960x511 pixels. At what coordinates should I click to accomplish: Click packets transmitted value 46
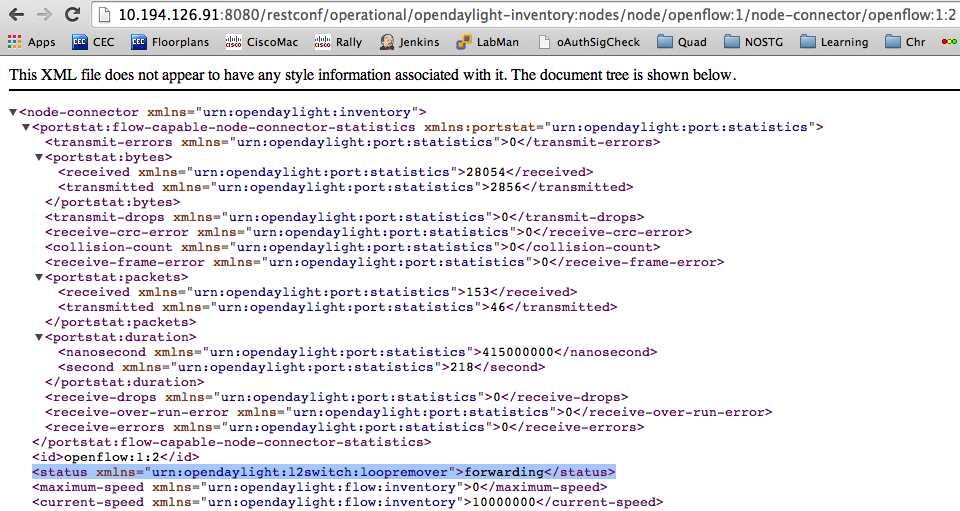click(x=498, y=307)
